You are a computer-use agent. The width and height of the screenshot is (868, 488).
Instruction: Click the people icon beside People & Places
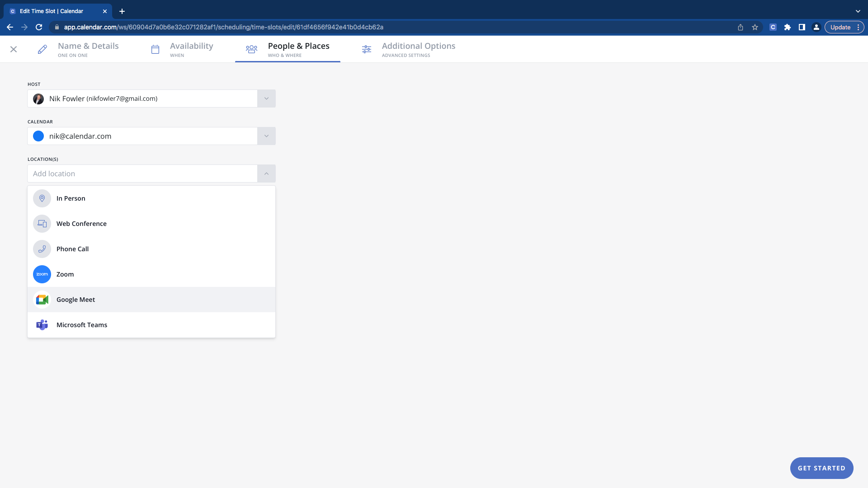tap(251, 49)
